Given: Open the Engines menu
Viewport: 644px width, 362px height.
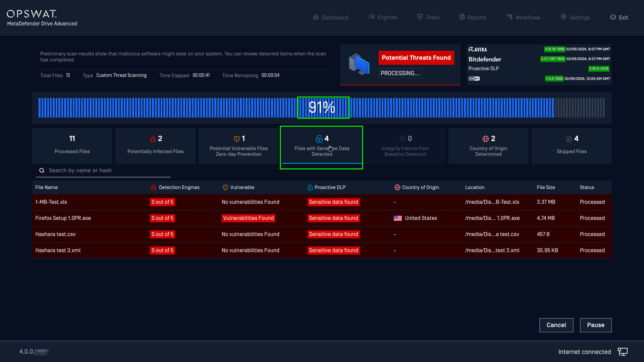Looking at the screenshot, I should (x=383, y=17).
